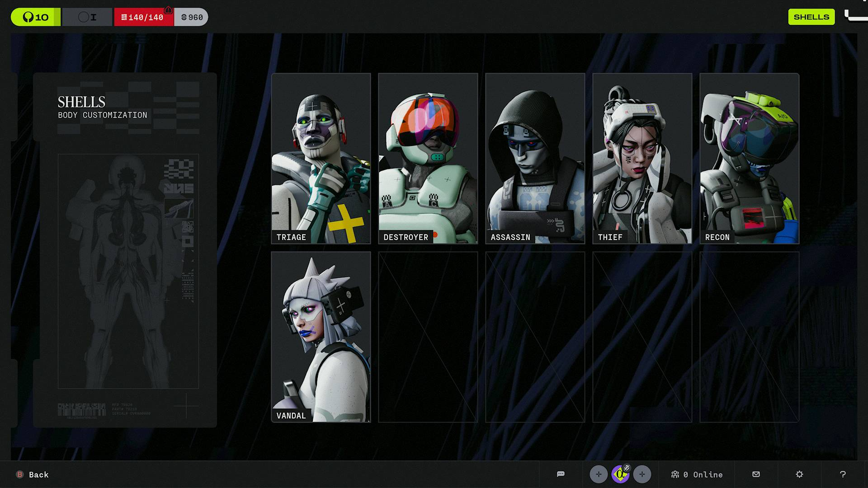Open the chat bubble icon

pyautogui.click(x=561, y=474)
